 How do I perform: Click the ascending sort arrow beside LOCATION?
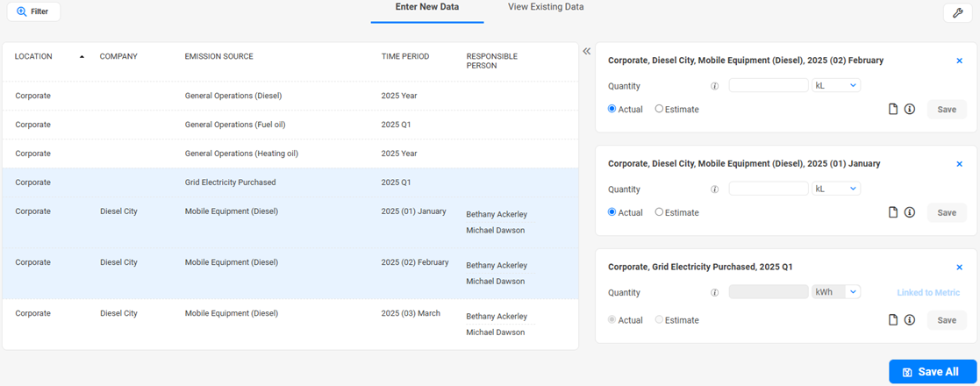click(x=82, y=57)
